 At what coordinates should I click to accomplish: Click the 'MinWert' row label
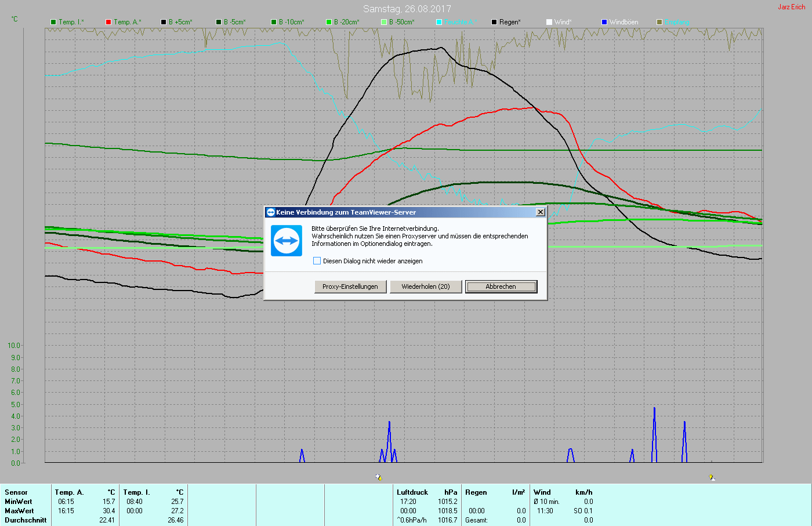tap(19, 502)
